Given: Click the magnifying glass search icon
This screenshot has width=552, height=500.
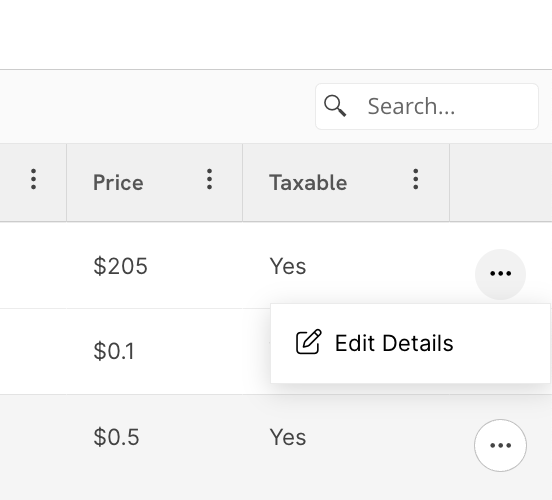Looking at the screenshot, I should click(335, 106).
